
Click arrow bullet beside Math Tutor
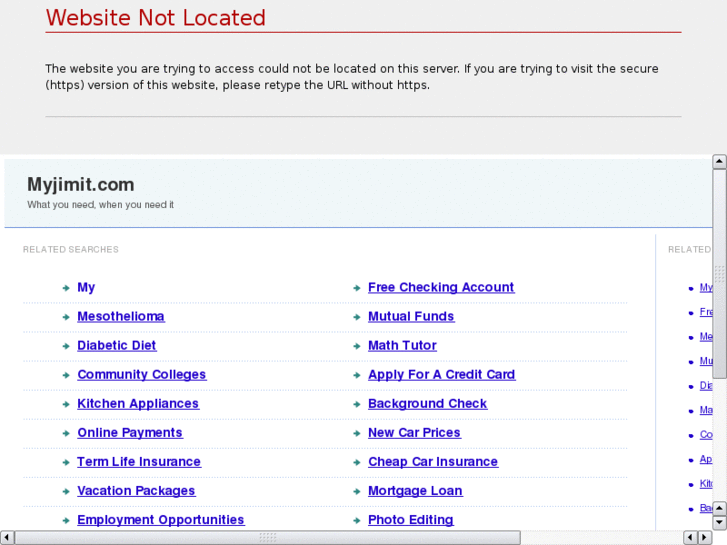357,346
